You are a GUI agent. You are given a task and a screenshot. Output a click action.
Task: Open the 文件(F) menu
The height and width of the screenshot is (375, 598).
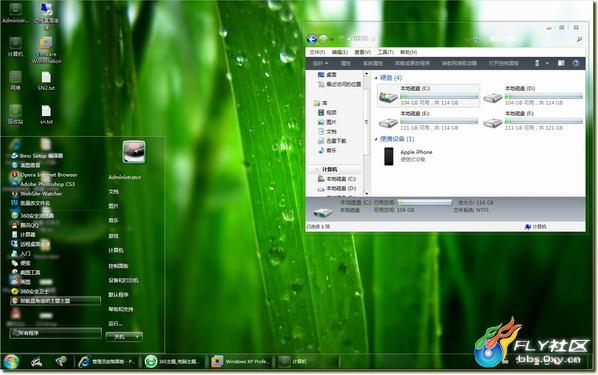(x=317, y=52)
